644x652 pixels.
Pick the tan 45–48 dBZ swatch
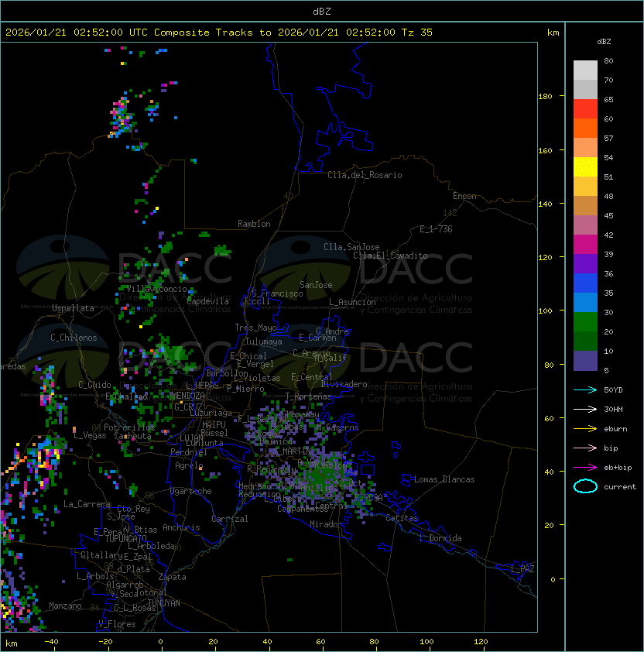click(585, 206)
